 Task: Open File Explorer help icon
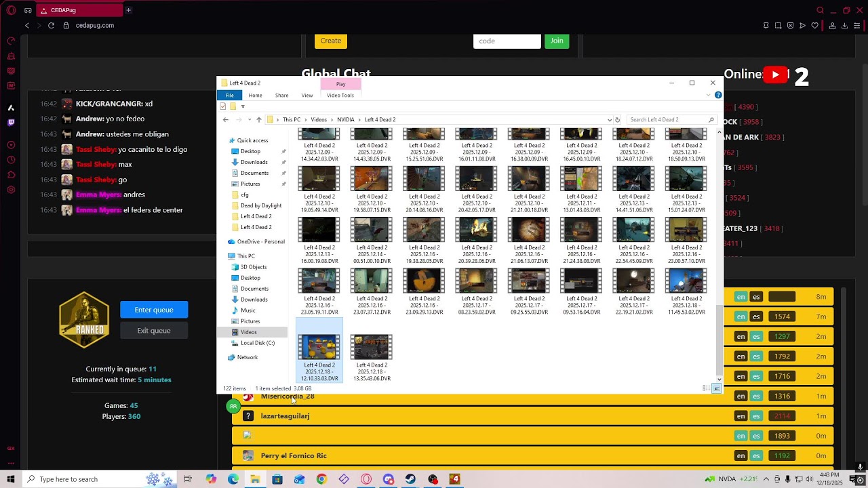pyautogui.click(x=718, y=95)
